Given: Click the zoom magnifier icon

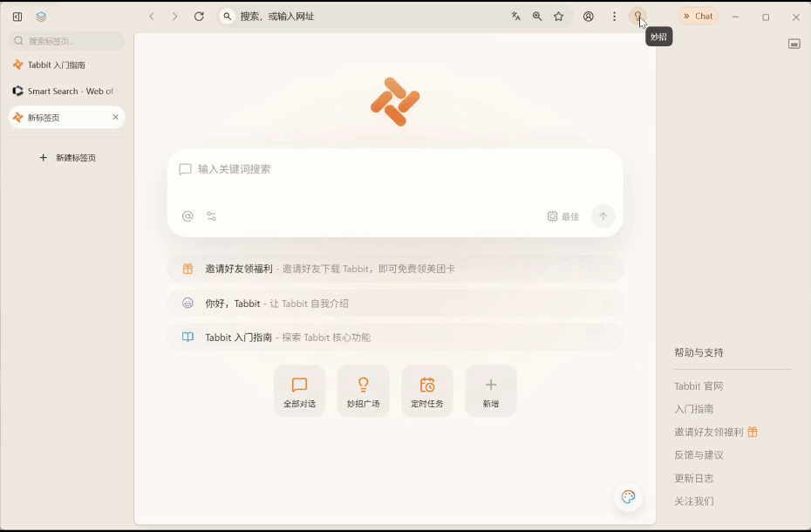Looking at the screenshot, I should coord(537,17).
